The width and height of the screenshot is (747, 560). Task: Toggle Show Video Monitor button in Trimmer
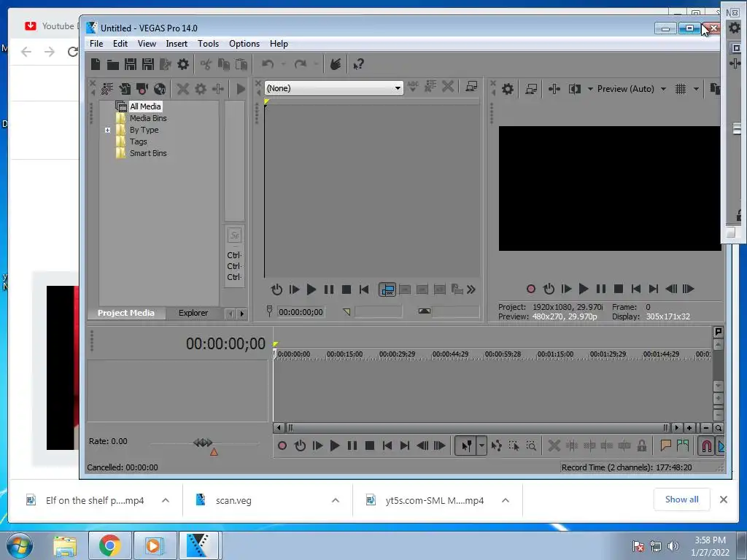point(387,289)
